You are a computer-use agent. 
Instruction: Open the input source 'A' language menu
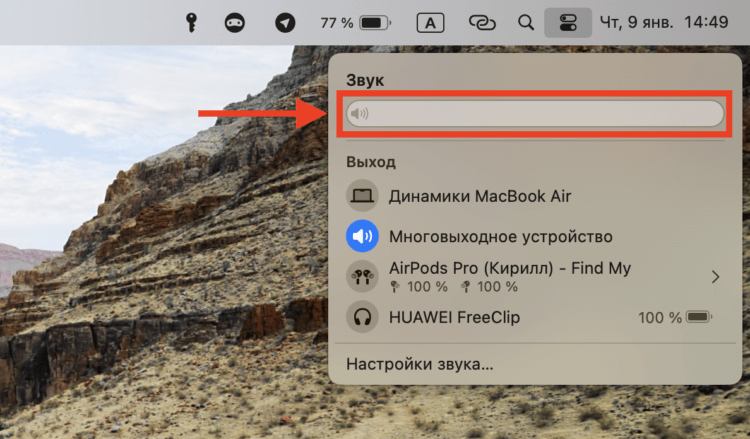(430, 23)
